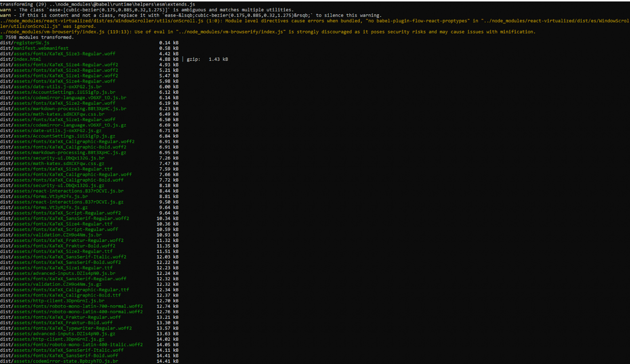
Task: Select the '4.88 kB' size value
Action: coord(169,59)
